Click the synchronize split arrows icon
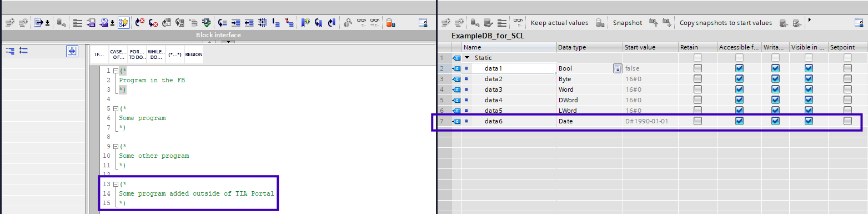 click(72, 51)
